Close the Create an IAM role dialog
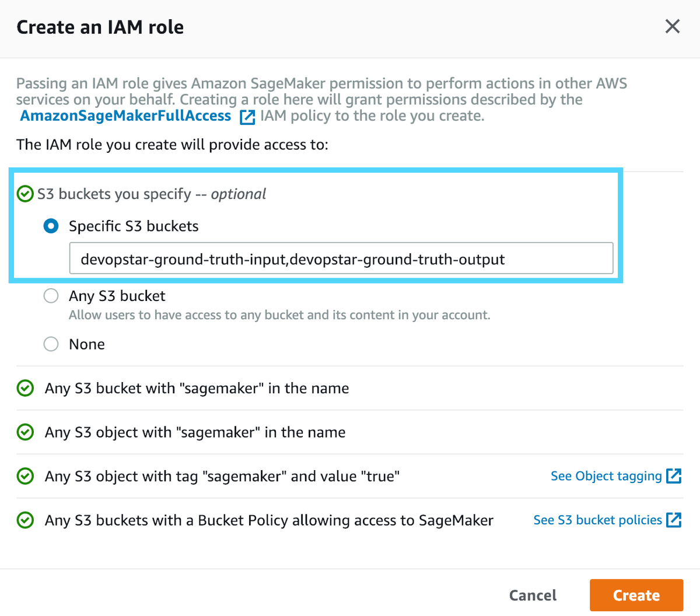 tap(672, 26)
